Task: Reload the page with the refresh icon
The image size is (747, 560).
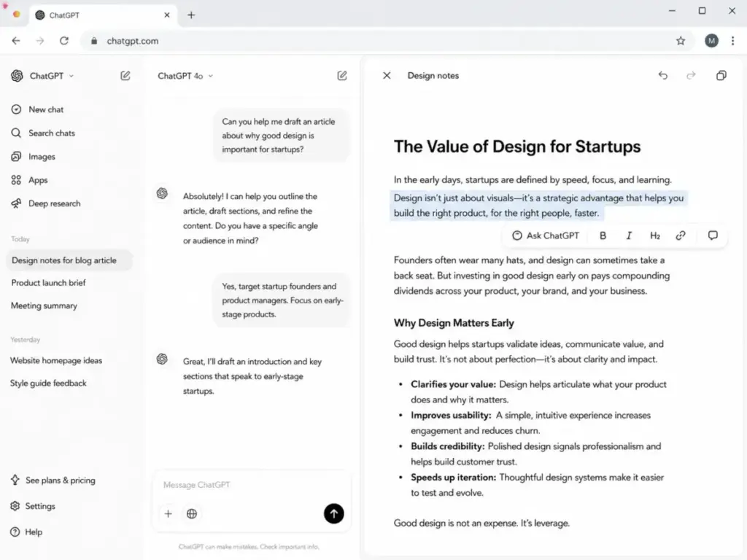Action: pos(64,41)
